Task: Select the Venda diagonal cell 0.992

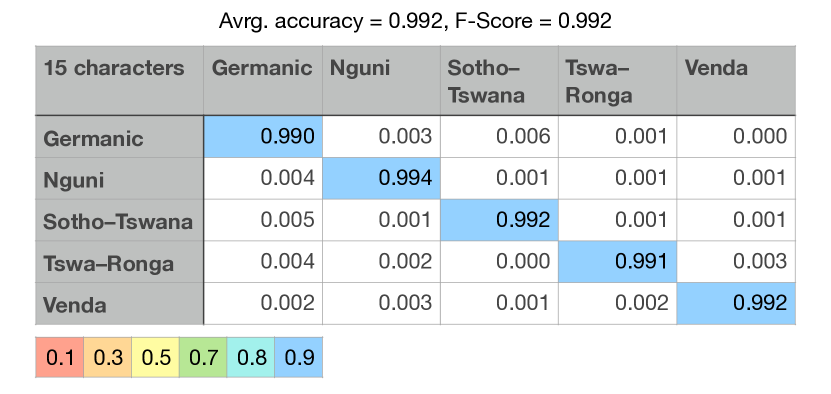Action: click(x=736, y=303)
